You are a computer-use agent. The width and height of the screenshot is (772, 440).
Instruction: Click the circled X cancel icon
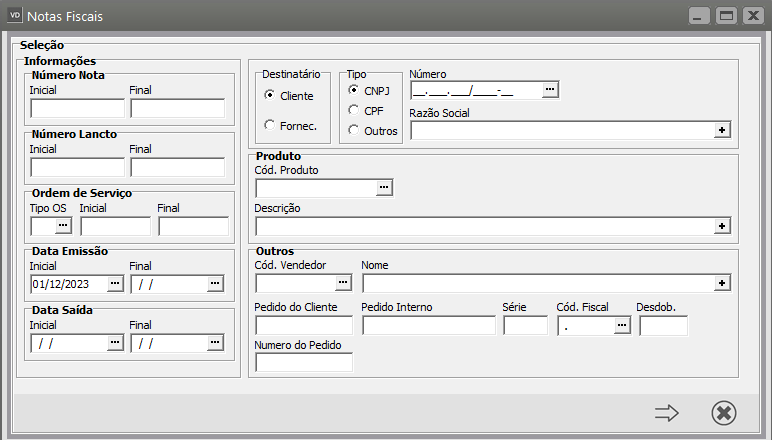pos(723,412)
